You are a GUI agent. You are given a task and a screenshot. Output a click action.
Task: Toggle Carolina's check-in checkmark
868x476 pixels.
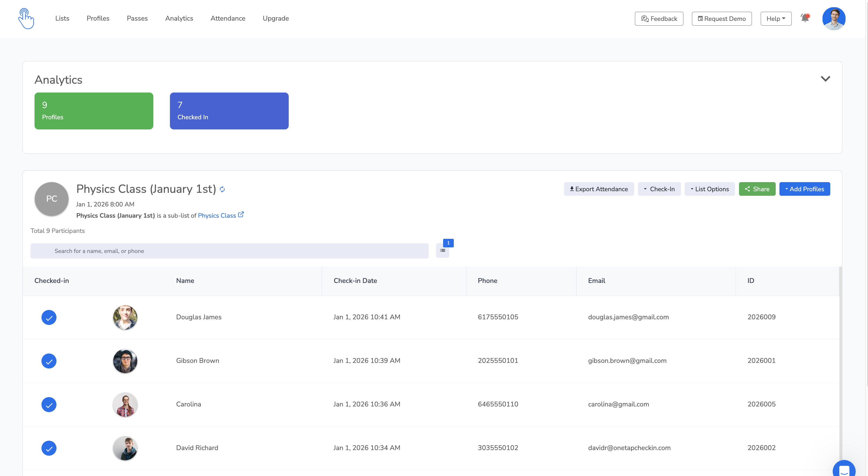[49, 404]
